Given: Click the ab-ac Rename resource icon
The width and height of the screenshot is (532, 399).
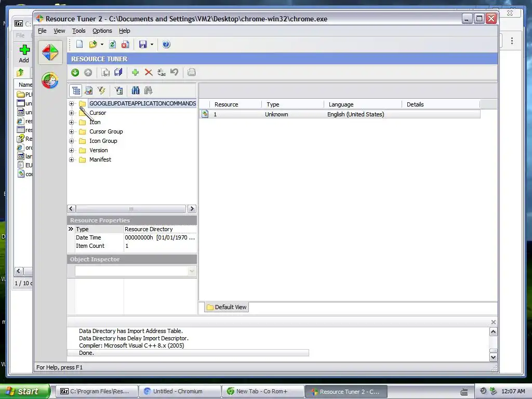Looking at the screenshot, I should pos(162,72).
